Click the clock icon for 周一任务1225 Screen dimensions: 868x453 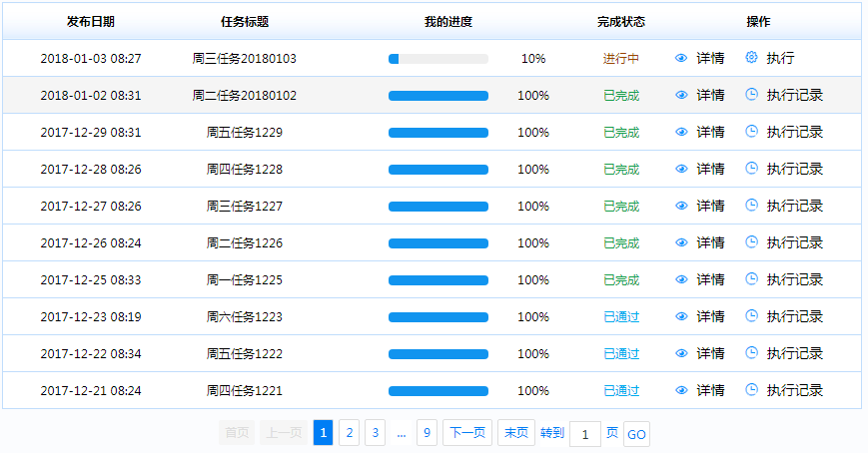point(752,279)
